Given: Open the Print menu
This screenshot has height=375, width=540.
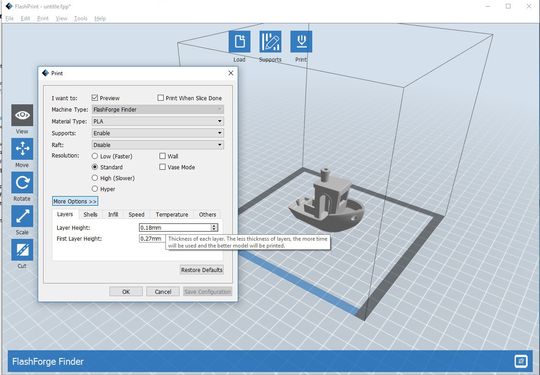Looking at the screenshot, I should (x=43, y=18).
